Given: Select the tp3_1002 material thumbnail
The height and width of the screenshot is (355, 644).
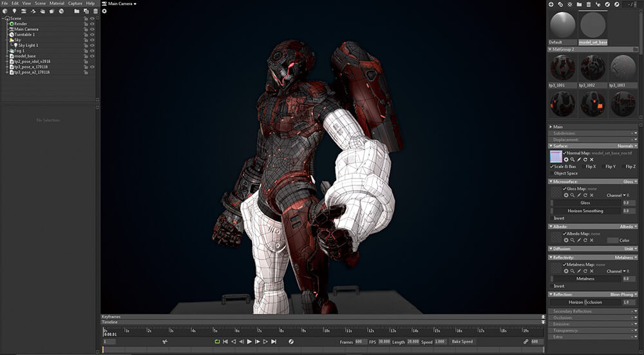Looking at the screenshot, I should click(592, 68).
